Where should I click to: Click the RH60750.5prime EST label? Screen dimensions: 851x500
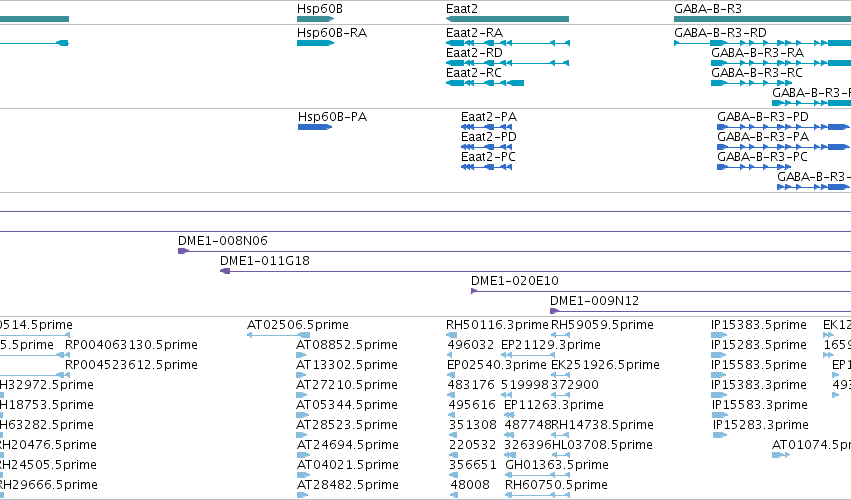tap(556, 486)
